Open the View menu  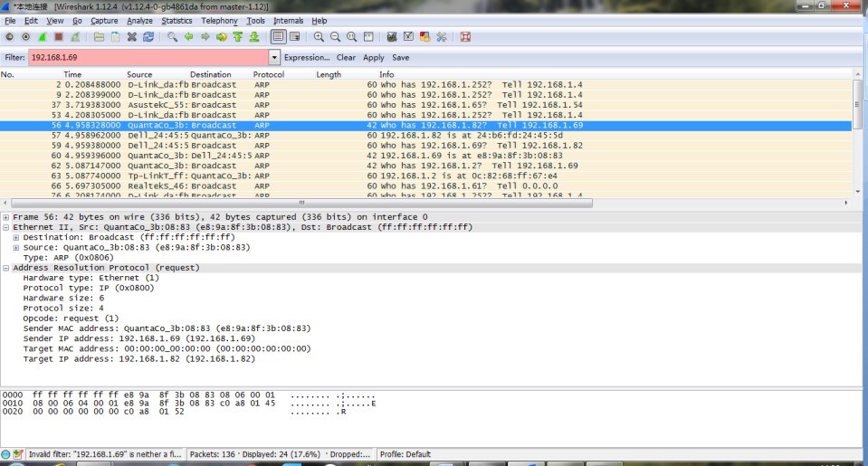[x=55, y=21]
